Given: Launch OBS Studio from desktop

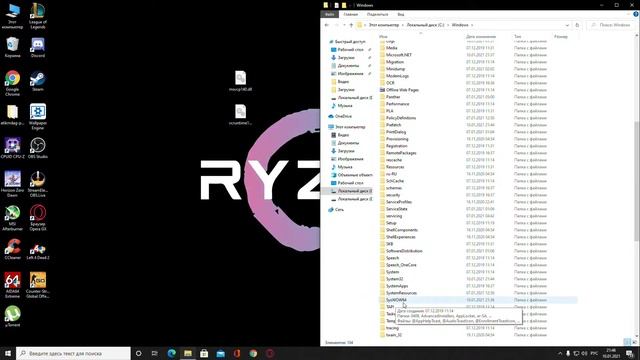Looking at the screenshot, I should (x=38, y=148).
